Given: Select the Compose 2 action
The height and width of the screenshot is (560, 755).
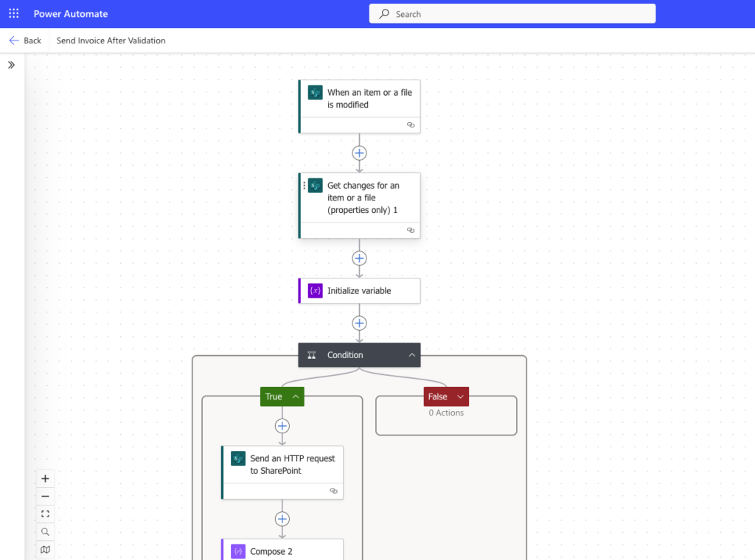Looking at the screenshot, I should point(282,550).
